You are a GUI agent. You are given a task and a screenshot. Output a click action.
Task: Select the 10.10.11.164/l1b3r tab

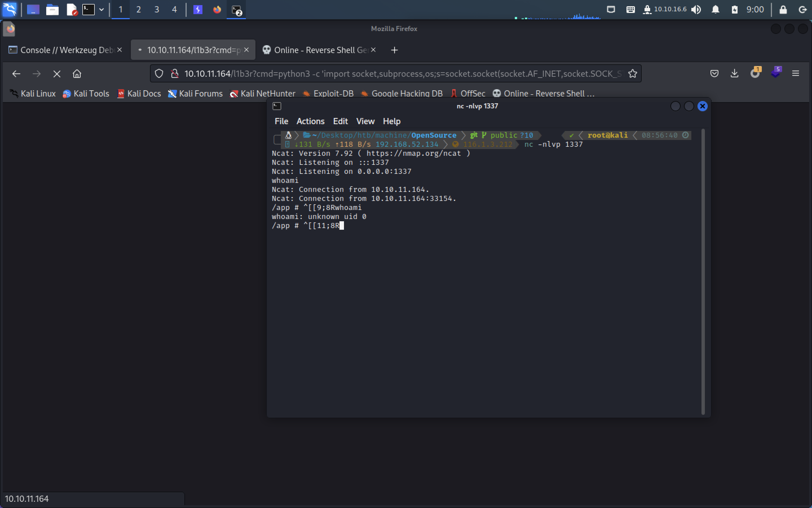coord(193,50)
